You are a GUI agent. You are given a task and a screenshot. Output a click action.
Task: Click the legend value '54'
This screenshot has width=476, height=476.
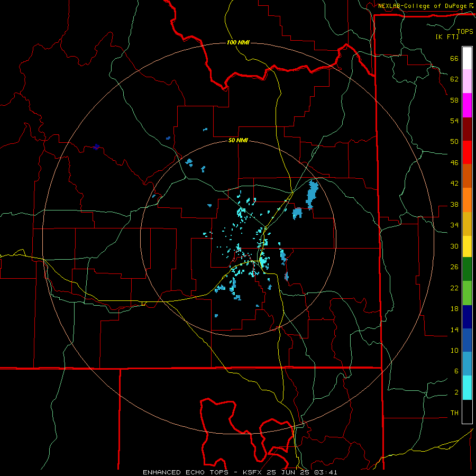454,121
